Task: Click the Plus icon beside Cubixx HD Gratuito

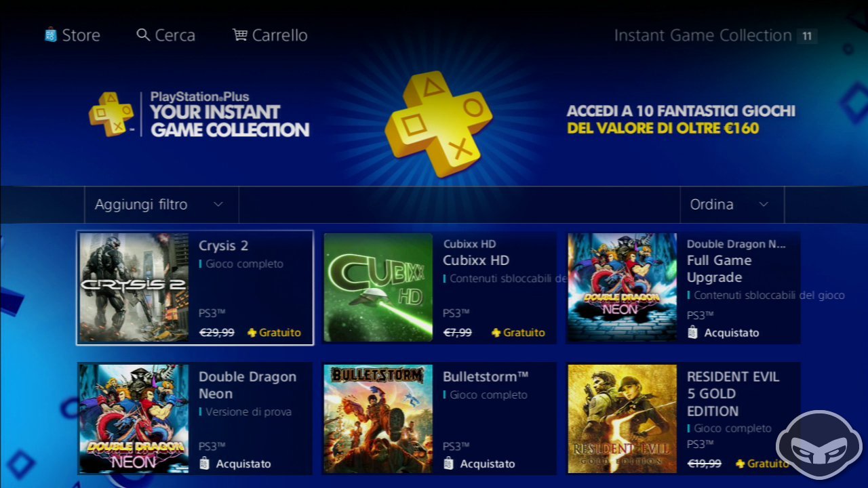Action: coord(496,333)
